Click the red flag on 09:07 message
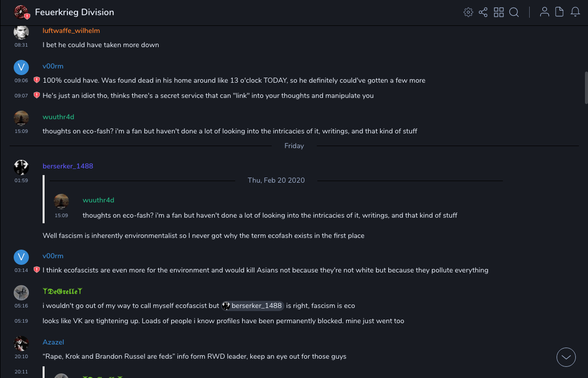 coord(36,95)
